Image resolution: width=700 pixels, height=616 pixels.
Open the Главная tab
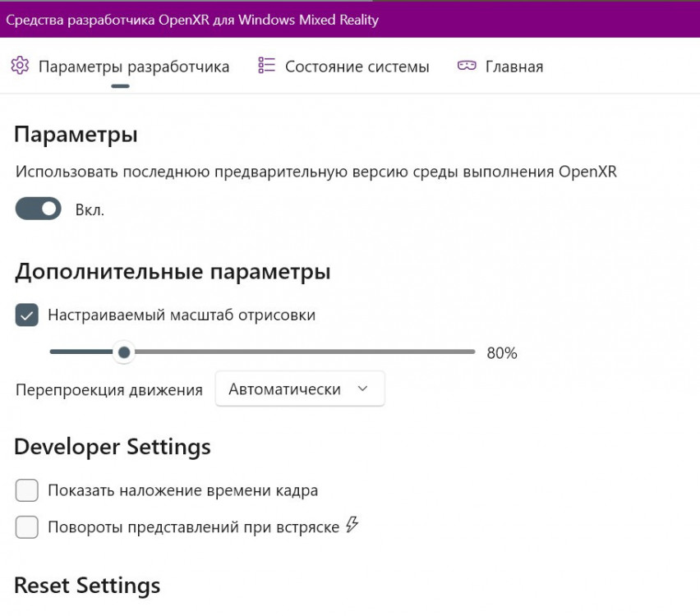tap(513, 67)
